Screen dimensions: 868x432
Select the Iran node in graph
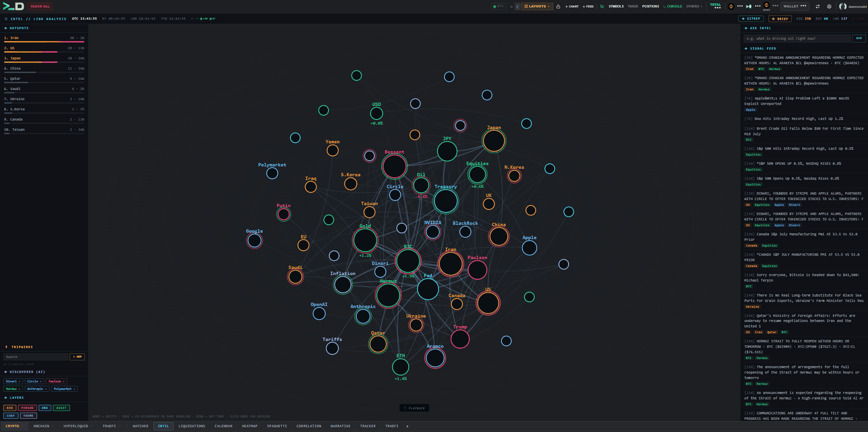click(x=451, y=264)
